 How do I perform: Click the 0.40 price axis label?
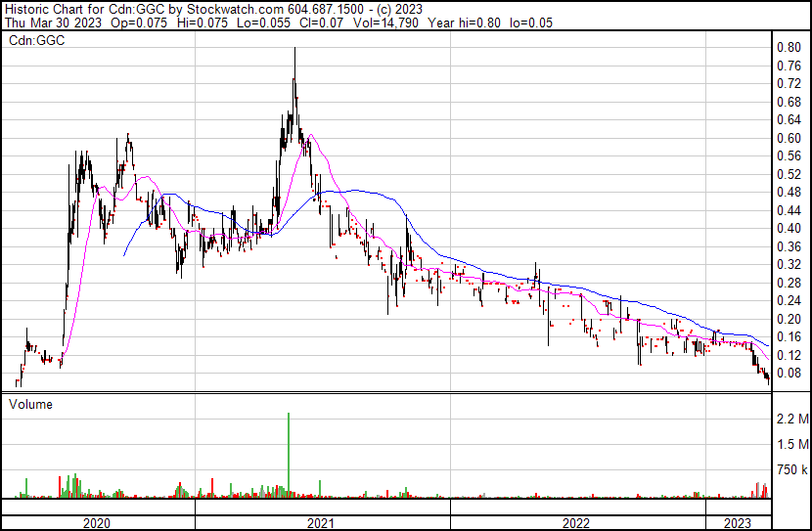pos(789,228)
